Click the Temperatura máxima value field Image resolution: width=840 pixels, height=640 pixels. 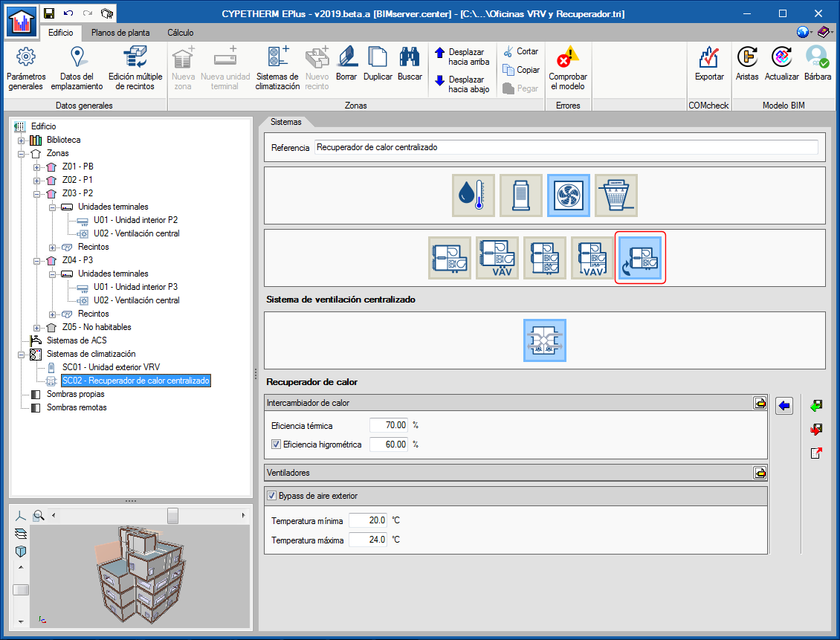tap(367, 540)
